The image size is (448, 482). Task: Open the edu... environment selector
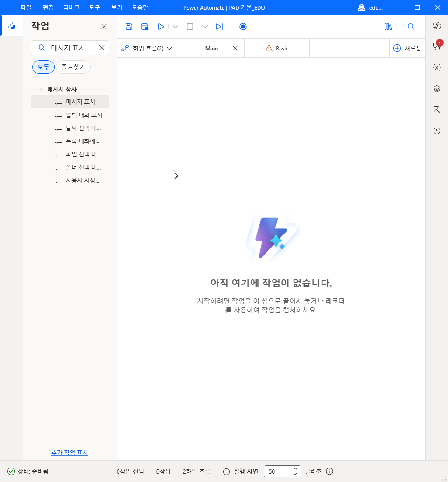[x=371, y=7]
